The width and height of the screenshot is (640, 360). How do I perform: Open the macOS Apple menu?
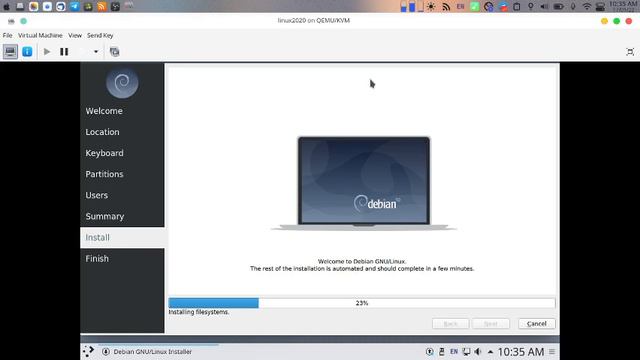(x=7, y=7)
